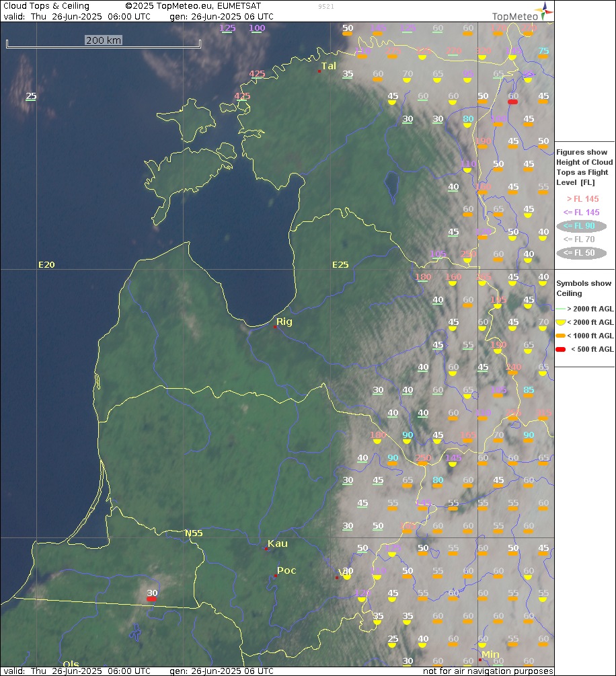Click the red city dot beside Tal
Image resolution: width=616 pixels, height=676 pixels.
point(319,71)
